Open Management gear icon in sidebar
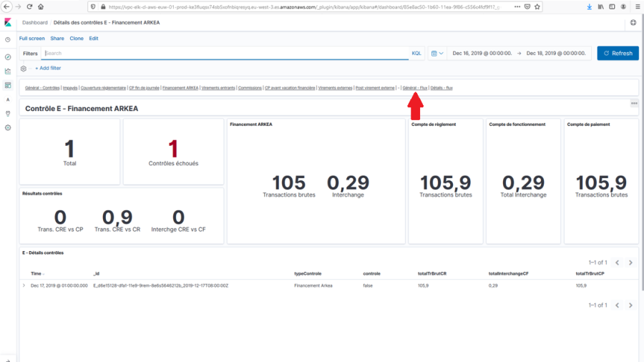The height and width of the screenshot is (362, 644). pos(8,127)
